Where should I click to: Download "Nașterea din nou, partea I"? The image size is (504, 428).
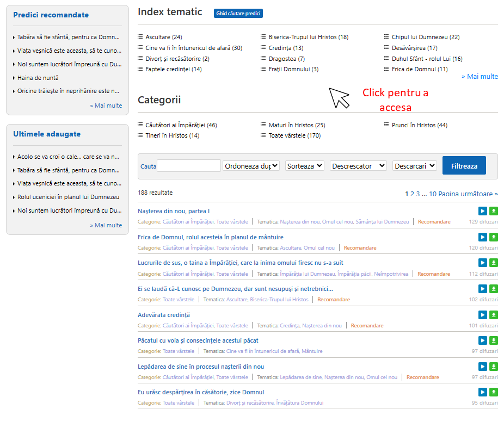point(494,211)
